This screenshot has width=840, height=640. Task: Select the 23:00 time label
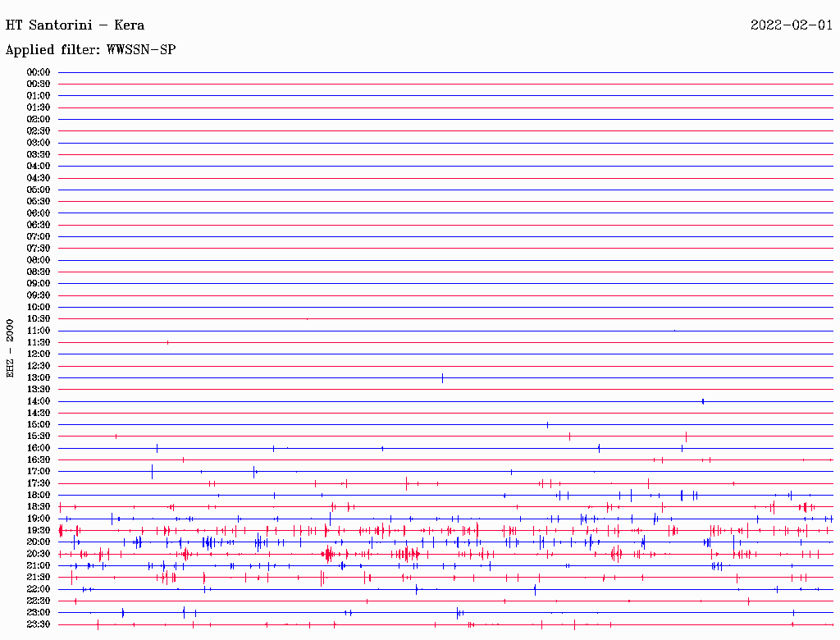[x=39, y=613]
